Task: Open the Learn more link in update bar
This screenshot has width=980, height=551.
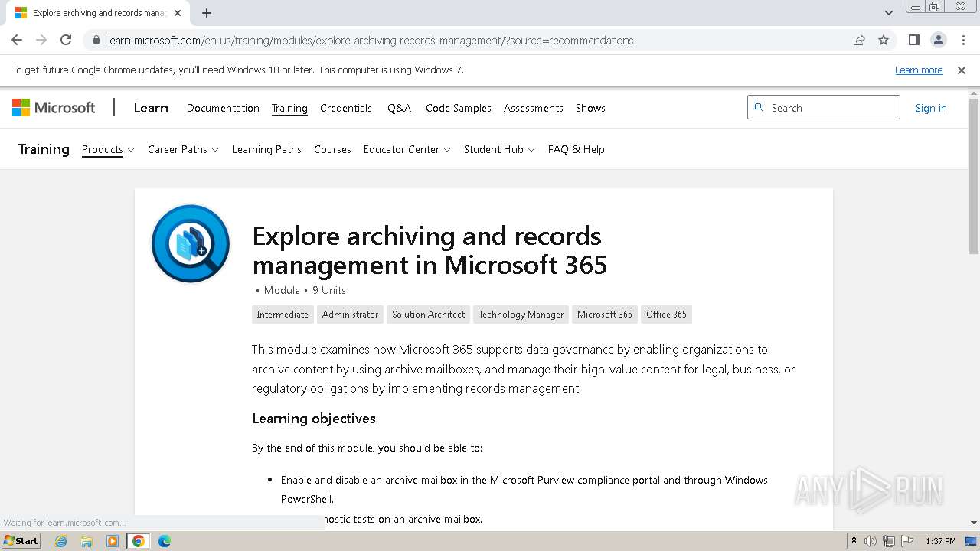Action: point(919,70)
